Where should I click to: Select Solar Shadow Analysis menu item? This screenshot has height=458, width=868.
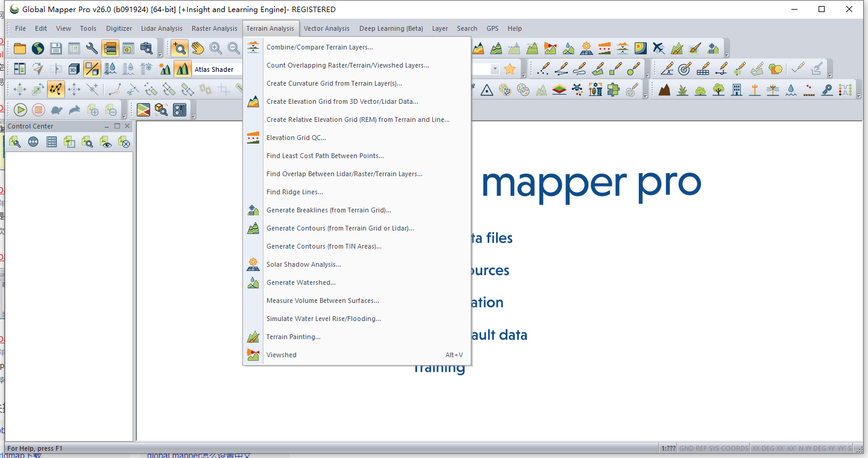(357, 264)
